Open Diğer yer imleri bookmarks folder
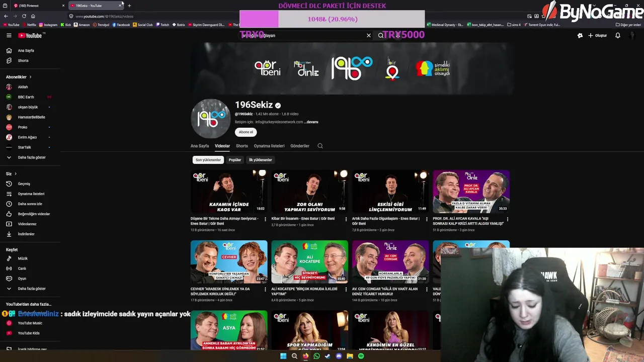 pos(628,25)
